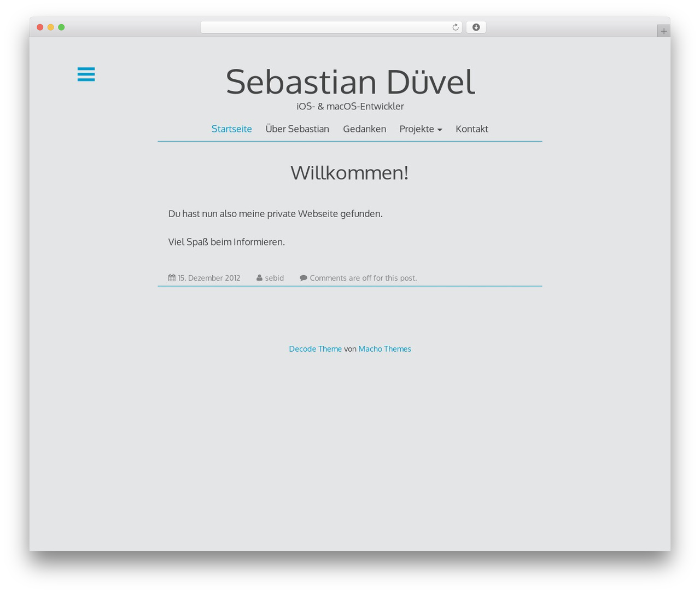Open the Über Sebastian page
700x593 pixels.
click(297, 129)
